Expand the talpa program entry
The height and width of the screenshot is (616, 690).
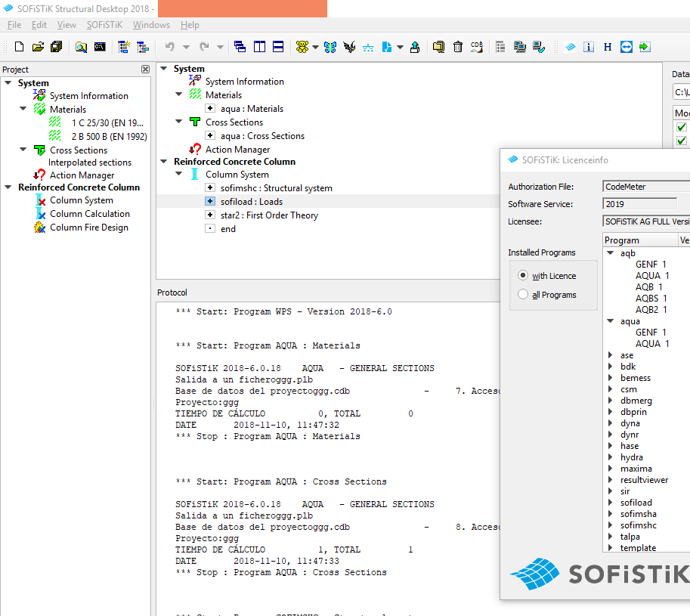(611, 536)
